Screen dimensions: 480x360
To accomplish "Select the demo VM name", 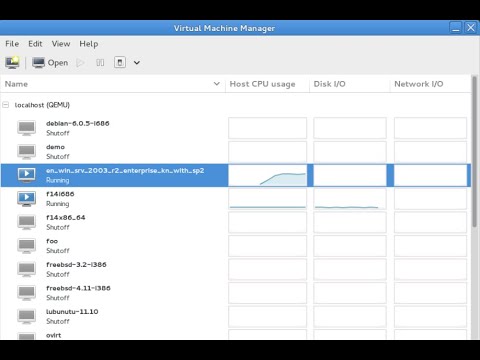I will tap(55, 147).
